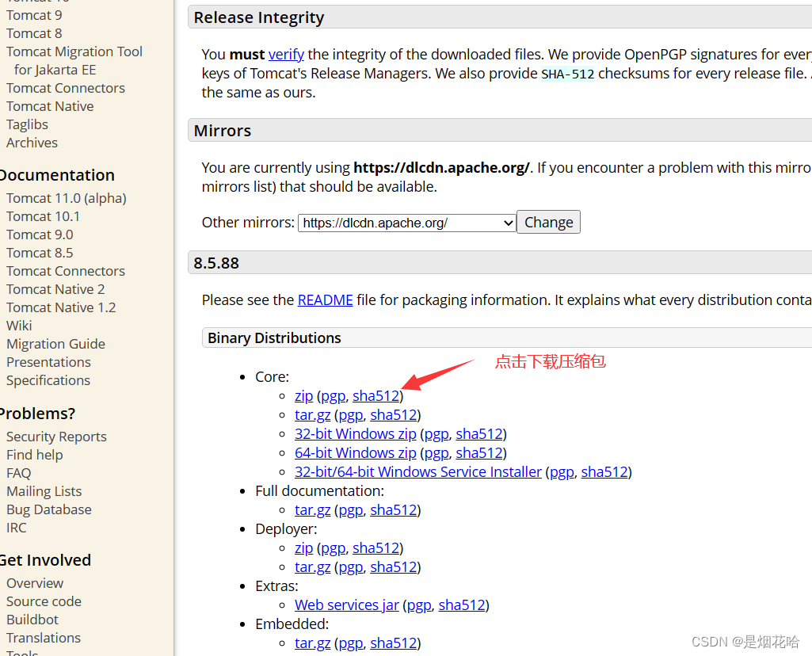Download the Core zip package
Image resolution: width=812 pixels, height=656 pixels.
point(304,396)
